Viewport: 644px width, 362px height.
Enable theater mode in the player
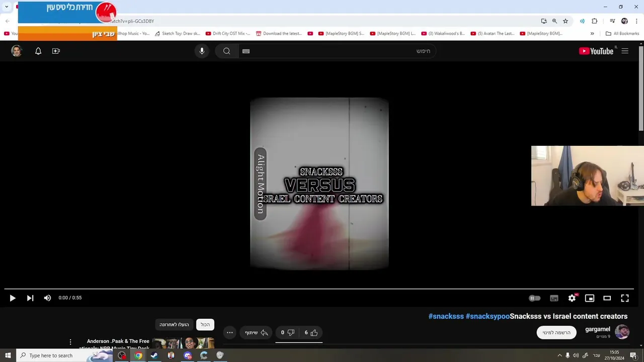pos(607,298)
